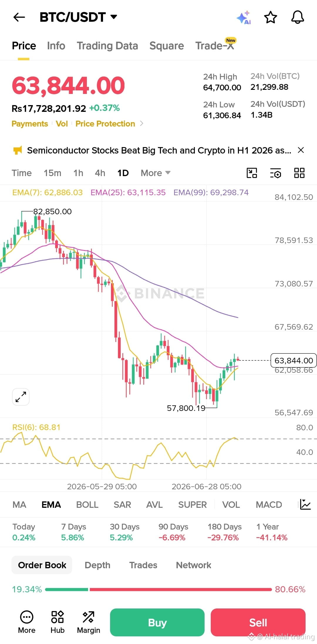Tap the 57,800.19 chart low marker
This screenshot has height=644, width=317.
[x=186, y=408]
